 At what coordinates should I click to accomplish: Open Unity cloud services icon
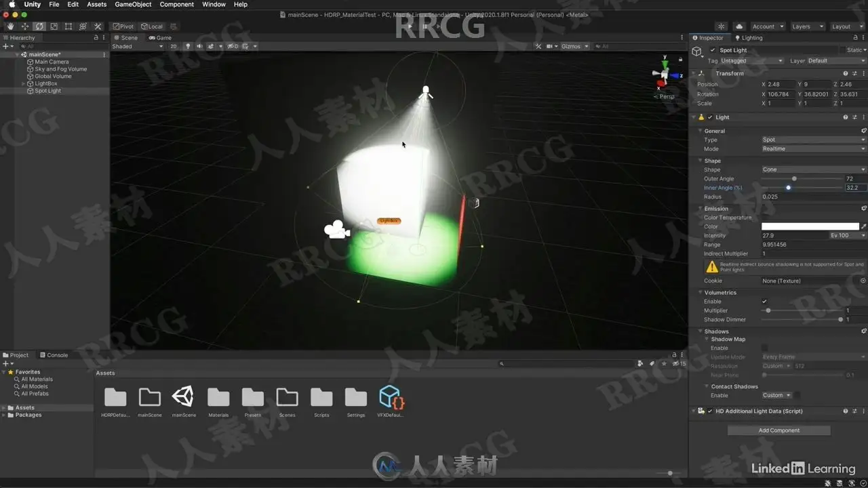click(x=739, y=26)
